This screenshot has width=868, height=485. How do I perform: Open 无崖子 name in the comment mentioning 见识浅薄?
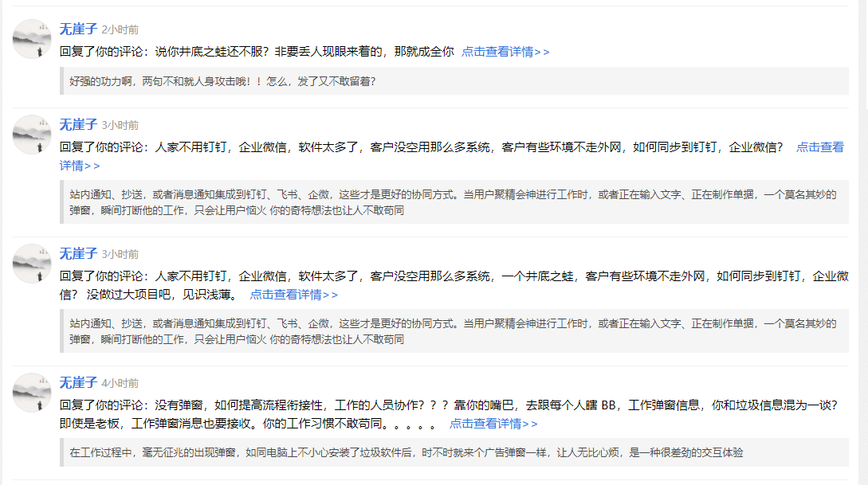pos(78,253)
